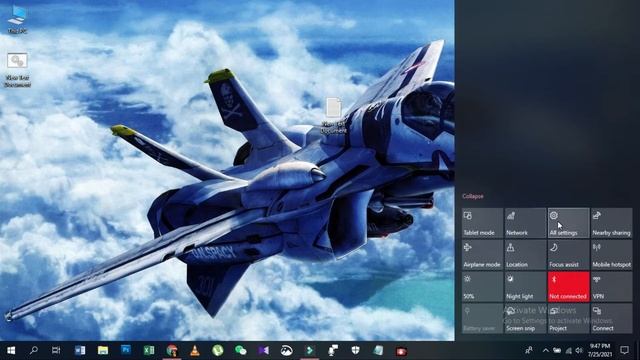Toggle the Battery saver tile
This screenshot has width=640, height=360.
pyautogui.click(x=482, y=318)
